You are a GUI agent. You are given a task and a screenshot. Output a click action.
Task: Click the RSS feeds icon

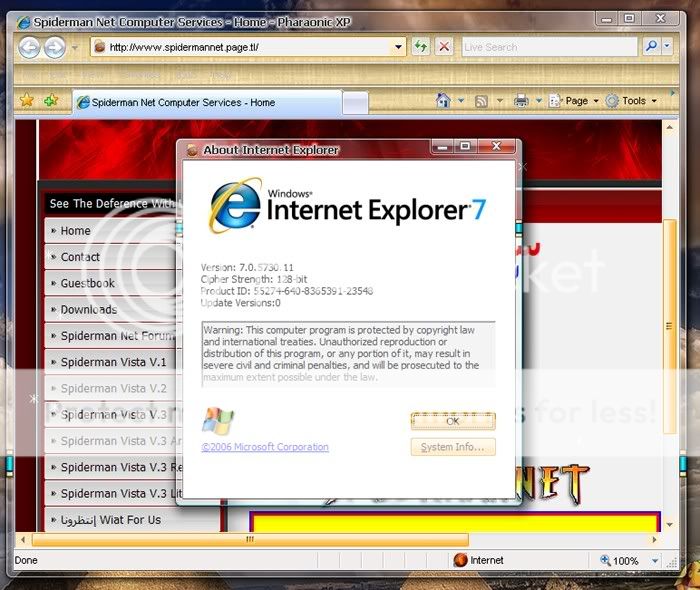[481, 101]
